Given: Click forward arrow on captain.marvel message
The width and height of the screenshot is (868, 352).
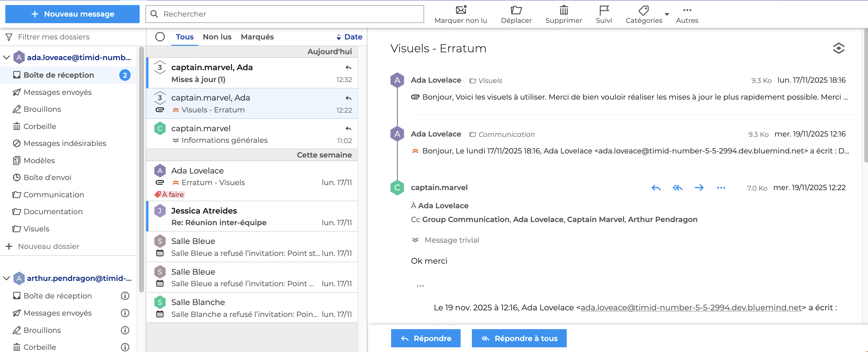Looking at the screenshot, I should coord(699,188).
